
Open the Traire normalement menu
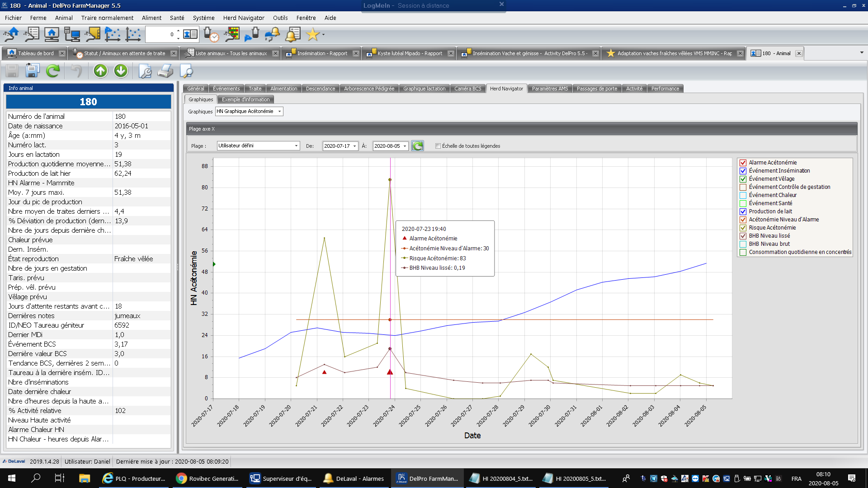(107, 18)
